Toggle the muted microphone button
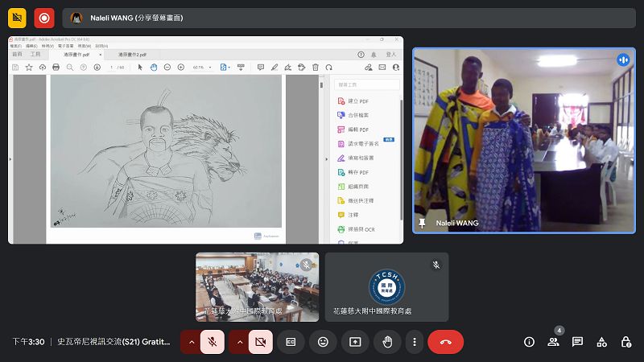Image resolution: width=644 pixels, height=362 pixels. click(x=213, y=342)
